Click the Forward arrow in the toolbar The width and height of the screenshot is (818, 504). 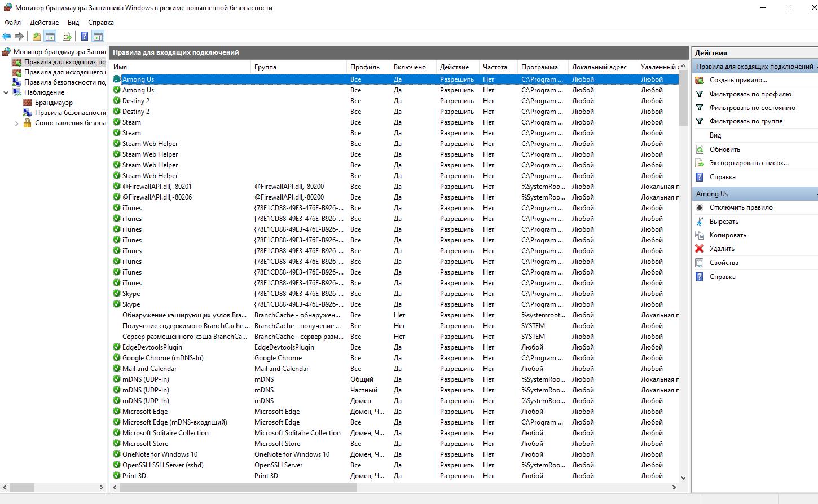click(19, 37)
